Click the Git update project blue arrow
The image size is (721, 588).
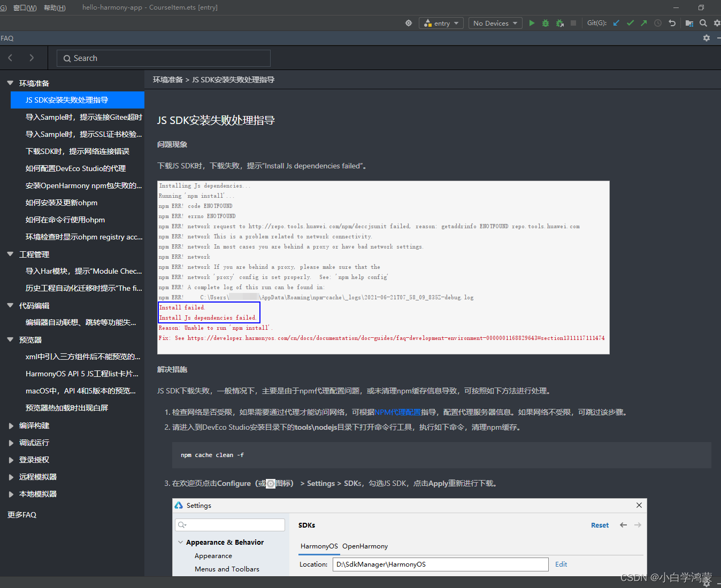616,23
